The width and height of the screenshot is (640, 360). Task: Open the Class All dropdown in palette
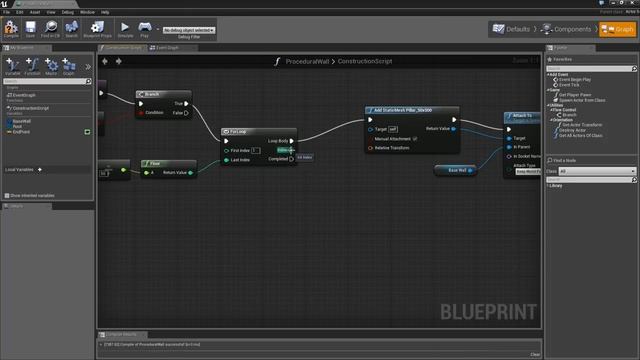click(x=597, y=171)
